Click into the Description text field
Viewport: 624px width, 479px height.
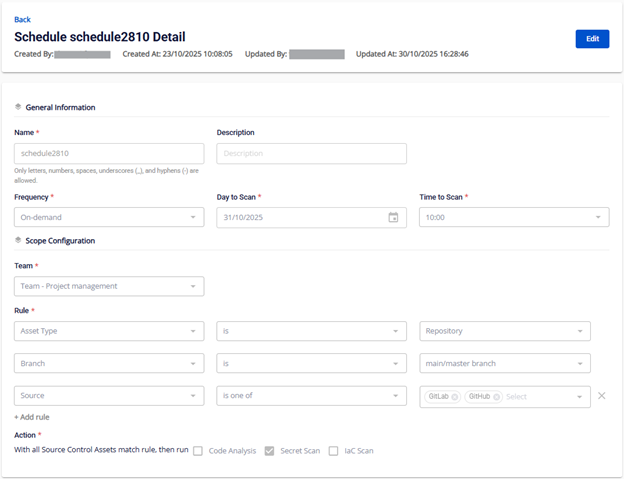(311, 154)
